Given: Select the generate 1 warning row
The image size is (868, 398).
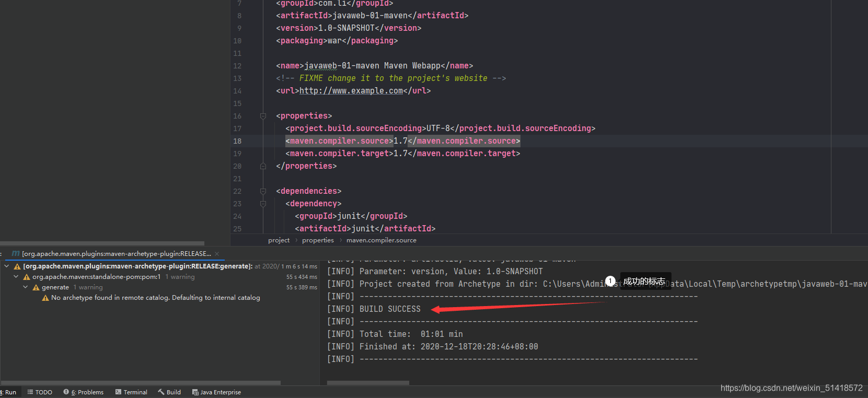Looking at the screenshot, I should point(72,287).
